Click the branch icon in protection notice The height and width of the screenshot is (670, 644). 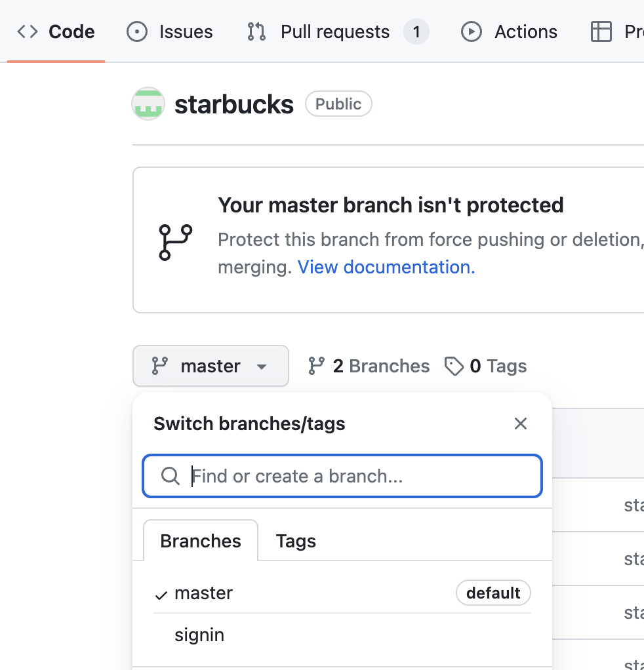pos(175,243)
